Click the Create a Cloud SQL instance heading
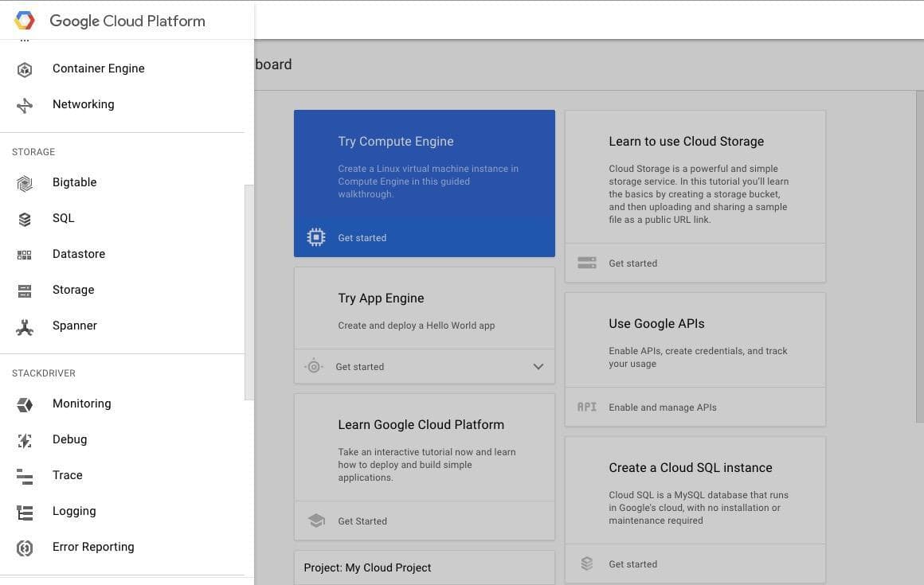This screenshot has height=585, width=924. 690,468
